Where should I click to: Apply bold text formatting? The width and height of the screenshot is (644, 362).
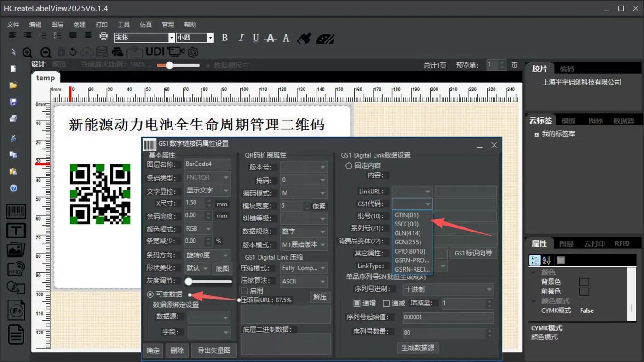point(224,38)
